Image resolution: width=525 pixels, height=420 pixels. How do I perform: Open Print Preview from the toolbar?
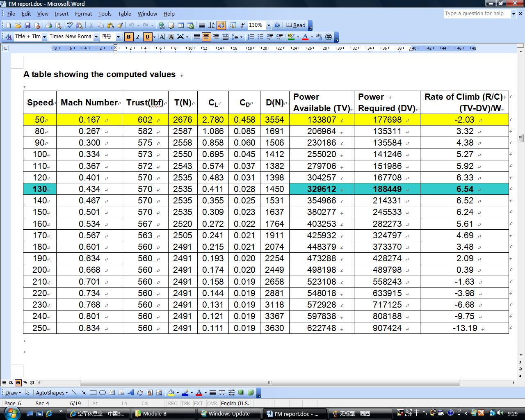tap(58, 25)
